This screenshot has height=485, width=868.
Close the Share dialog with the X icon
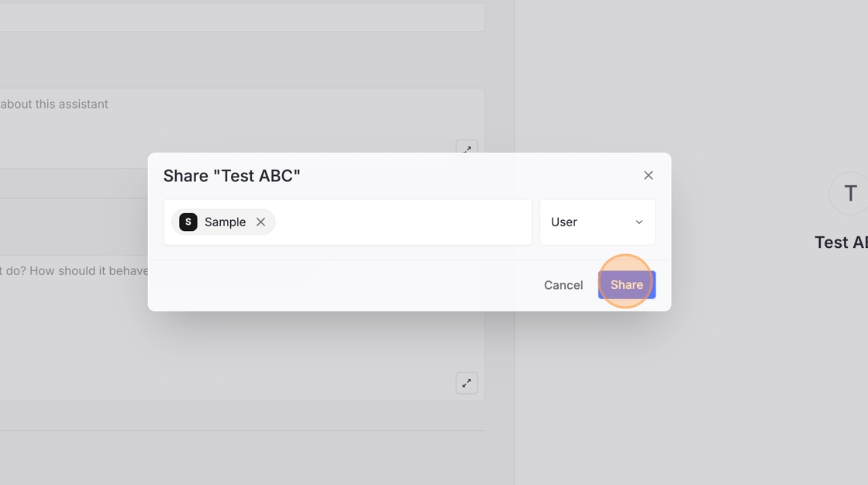(648, 176)
